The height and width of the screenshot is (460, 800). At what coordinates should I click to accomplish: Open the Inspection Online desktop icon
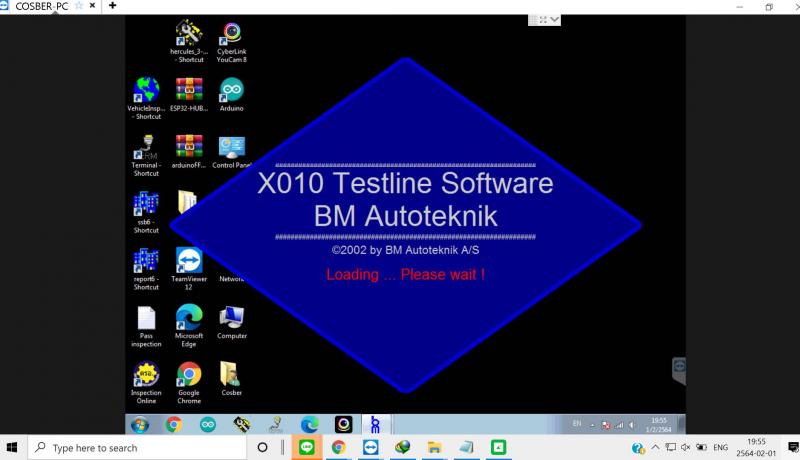[146, 382]
